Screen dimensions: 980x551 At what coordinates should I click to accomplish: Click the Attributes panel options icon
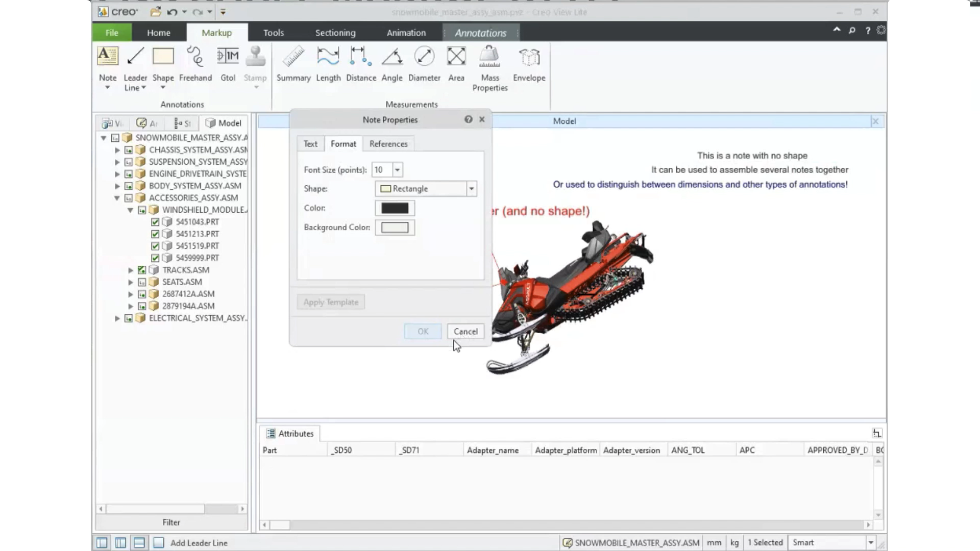(x=877, y=433)
